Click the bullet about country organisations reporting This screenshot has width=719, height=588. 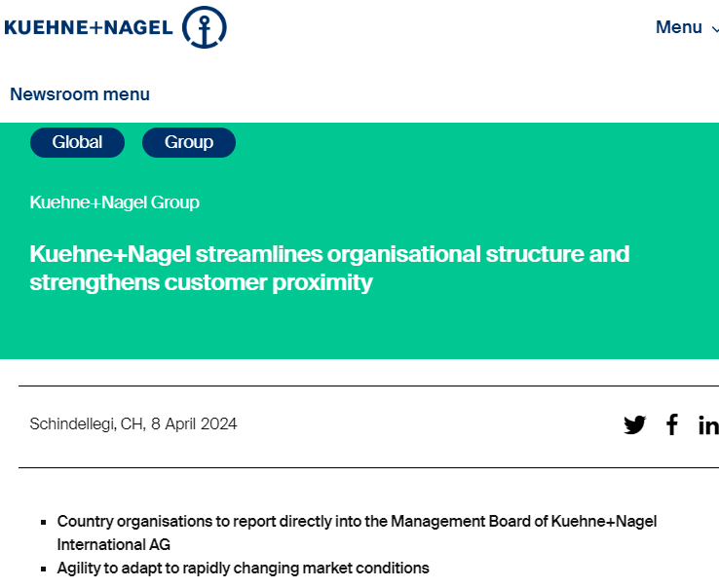click(357, 533)
